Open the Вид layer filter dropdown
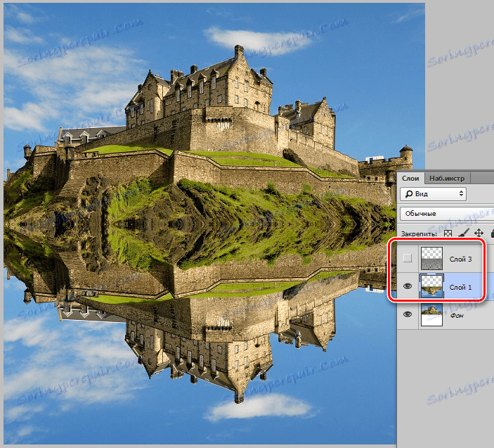This screenshot has height=448, width=494. pyautogui.click(x=433, y=194)
